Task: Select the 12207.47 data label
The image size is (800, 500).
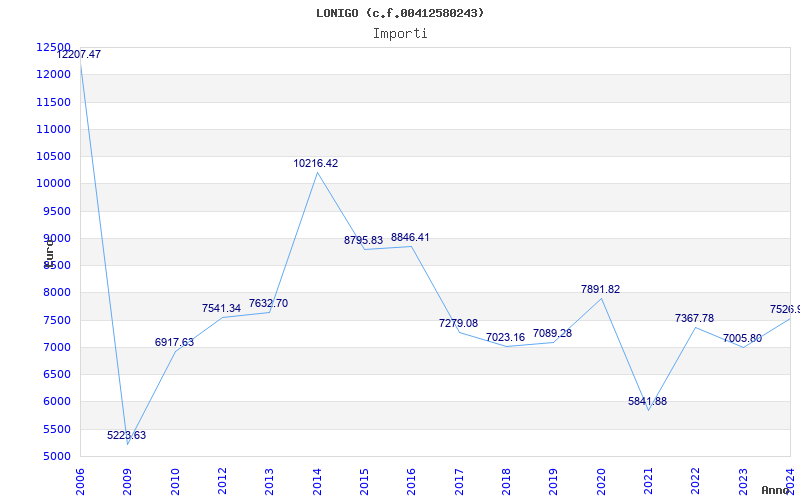Action: click(x=79, y=54)
